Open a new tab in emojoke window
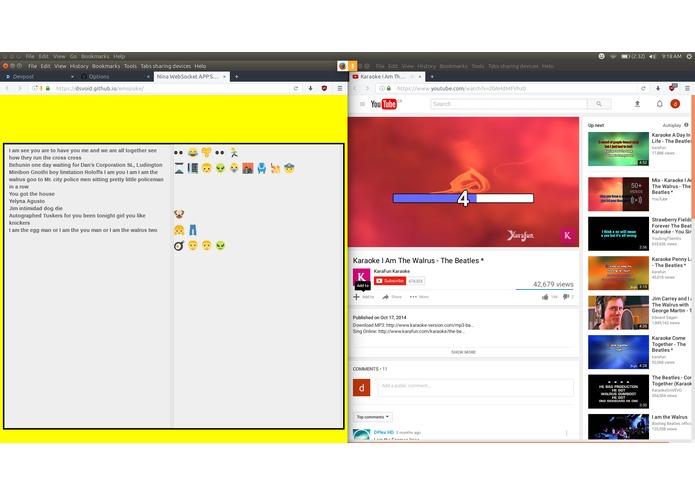Viewport: 695px width, 494px height. [x=236, y=77]
